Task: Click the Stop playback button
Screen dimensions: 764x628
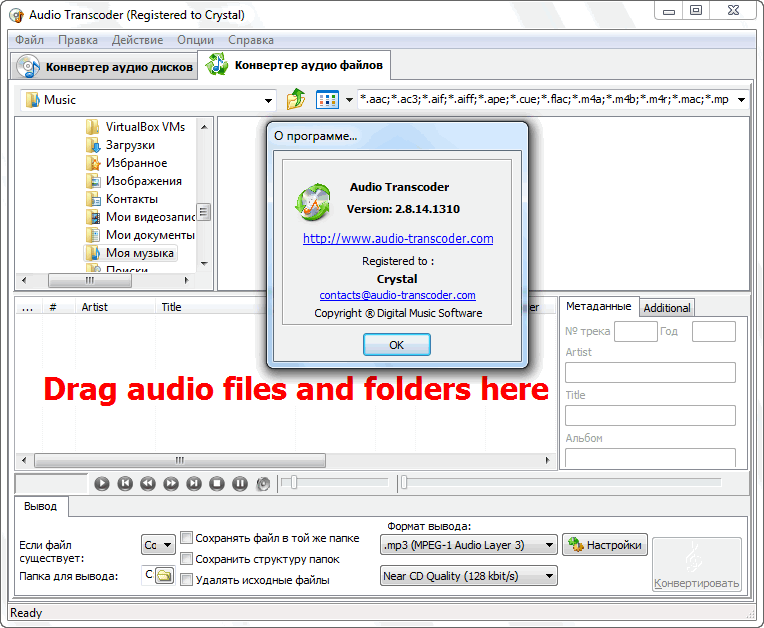Action: coord(217,483)
